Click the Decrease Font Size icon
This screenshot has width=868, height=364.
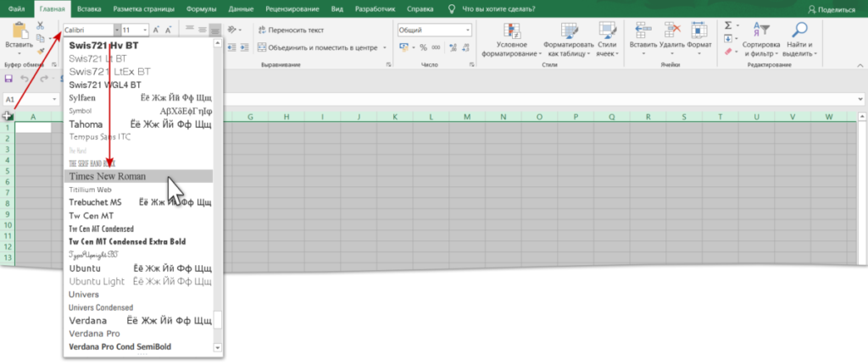(169, 30)
